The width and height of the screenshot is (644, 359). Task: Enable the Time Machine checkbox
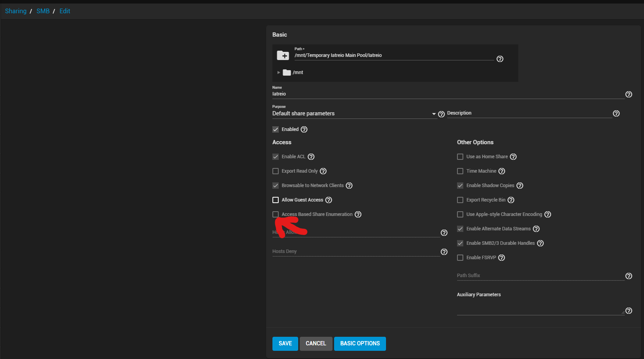[460, 171]
